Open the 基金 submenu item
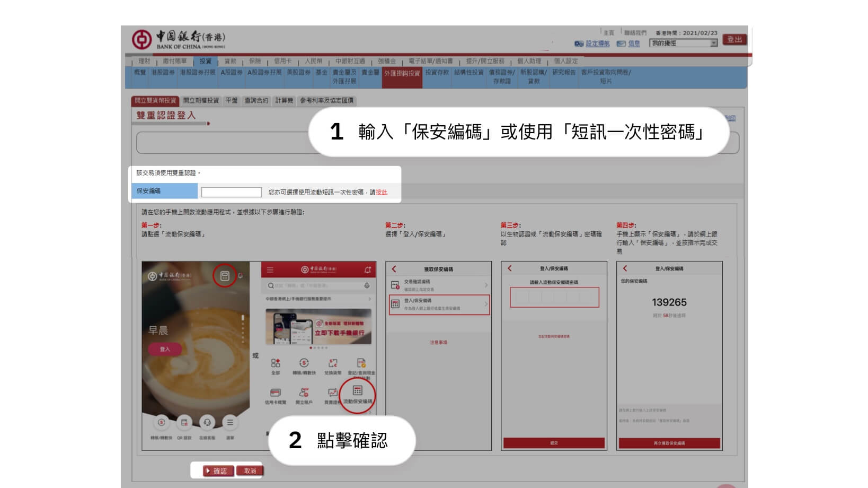The height and width of the screenshot is (488, 868). pos(322,72)
